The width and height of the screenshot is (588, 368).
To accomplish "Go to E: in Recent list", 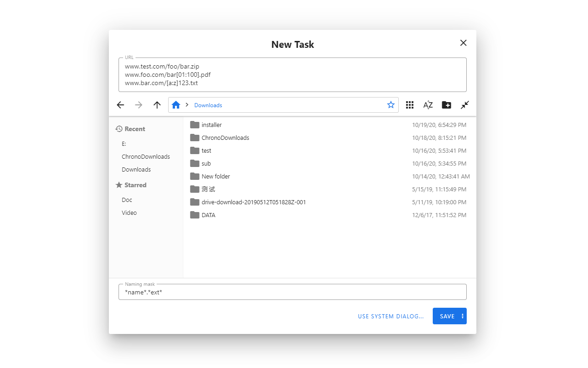I will [124, 144].
